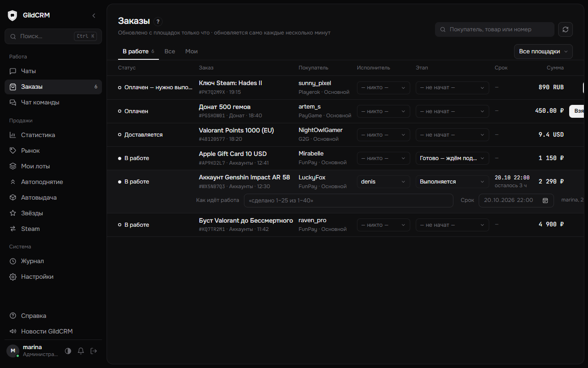Click the question mark beside the Заказы heading
Viewport: 588px width, 368px height.
coord(158,22)
